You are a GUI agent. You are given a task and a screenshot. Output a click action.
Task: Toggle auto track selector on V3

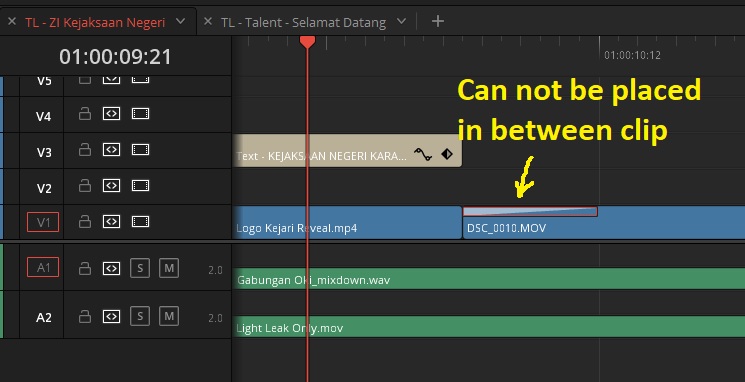[112, 150]
